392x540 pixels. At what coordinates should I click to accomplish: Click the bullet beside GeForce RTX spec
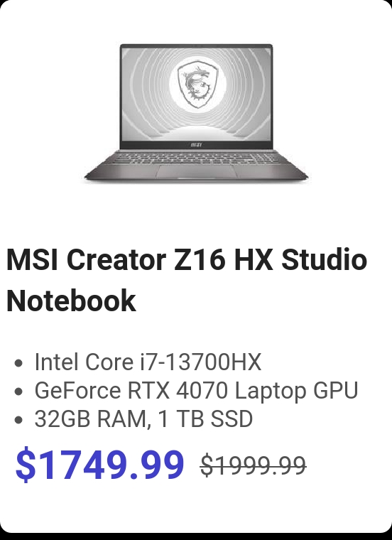click(x=19, y=391)
